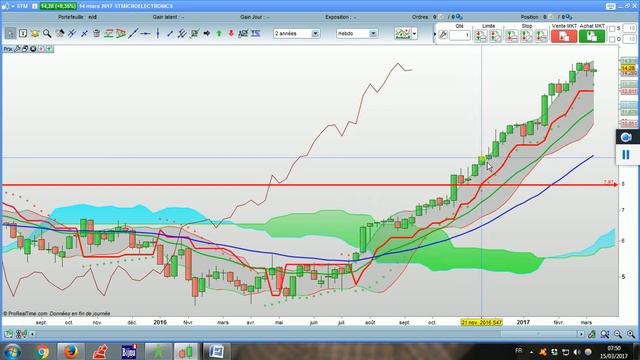Click the horizontal chart scrollbar thumb
The width and height of the screenshot is (640, 360).
pyautogui.click(x=538, y=334)
